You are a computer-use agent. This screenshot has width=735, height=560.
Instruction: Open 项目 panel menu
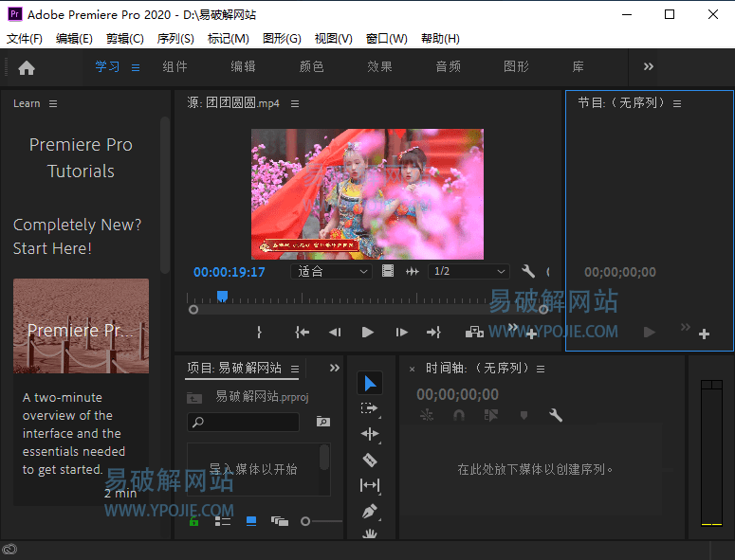pos(295,369)
